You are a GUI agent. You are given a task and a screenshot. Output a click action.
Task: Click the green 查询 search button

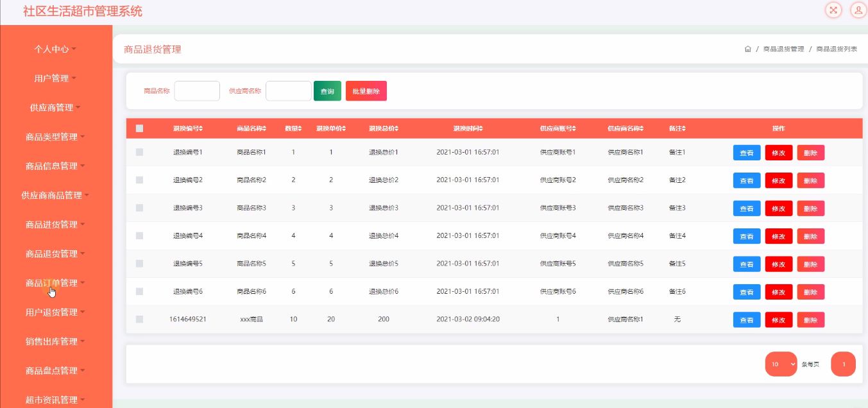coord(327,91)
